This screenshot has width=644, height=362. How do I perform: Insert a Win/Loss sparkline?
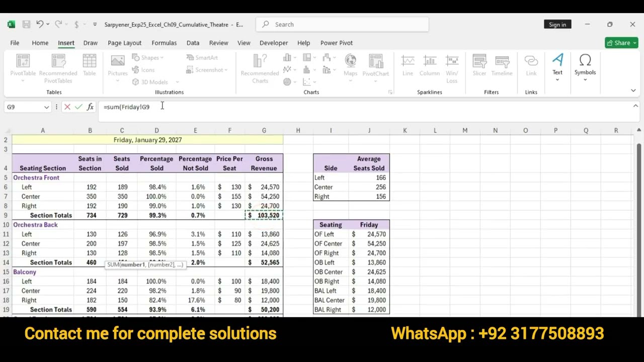pyautogui.click(x=452, y=69)
